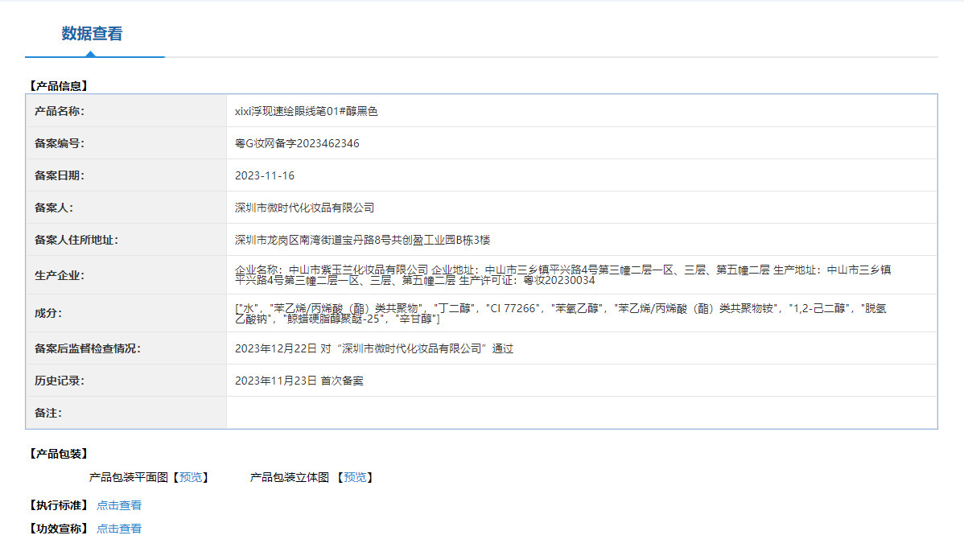Click the 生产企业 label
This screenshot has height=560, width=964.
[59, 275]
